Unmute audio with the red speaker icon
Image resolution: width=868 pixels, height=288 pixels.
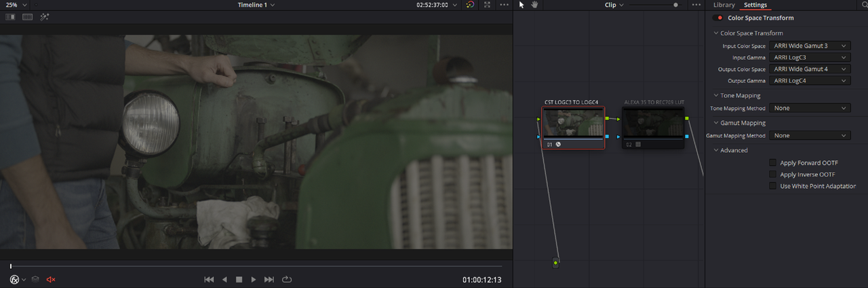(51, 279)
